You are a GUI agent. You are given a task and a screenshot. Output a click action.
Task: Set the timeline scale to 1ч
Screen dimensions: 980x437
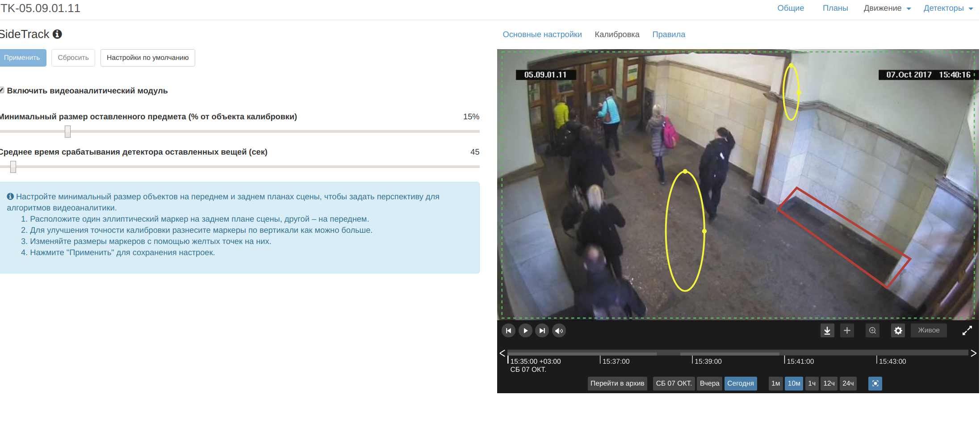[x=812, y=383]
